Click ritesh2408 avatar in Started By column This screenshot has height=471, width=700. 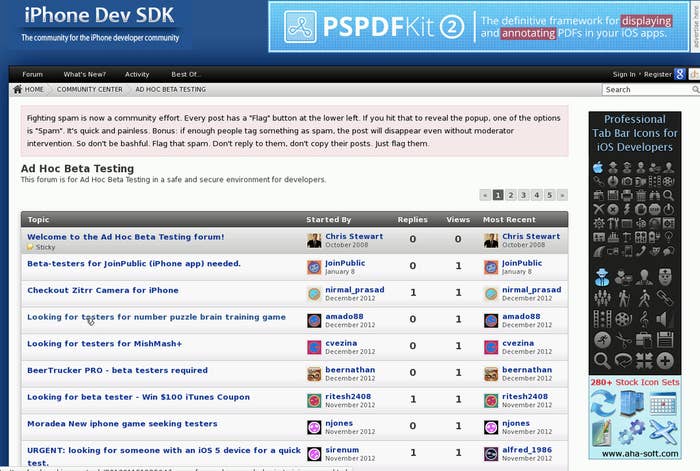[x=314, y=400]
